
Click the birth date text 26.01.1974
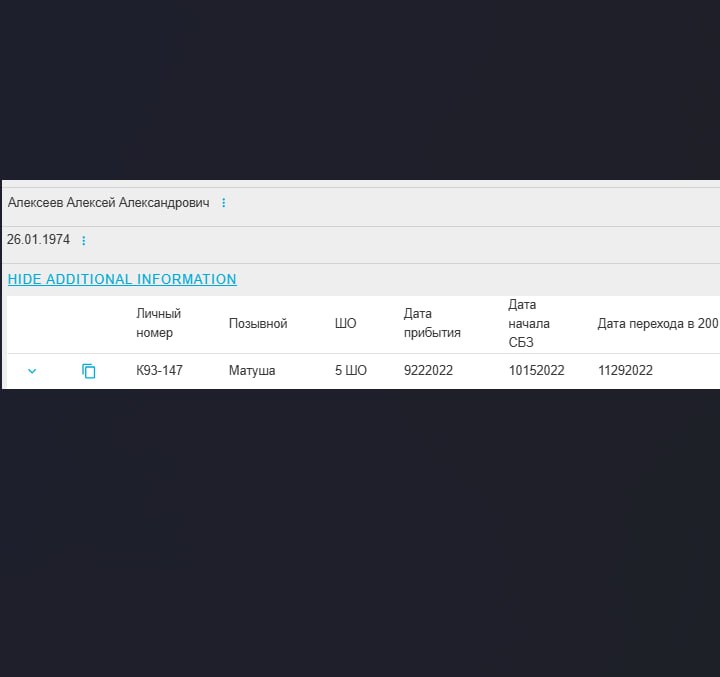38,240
